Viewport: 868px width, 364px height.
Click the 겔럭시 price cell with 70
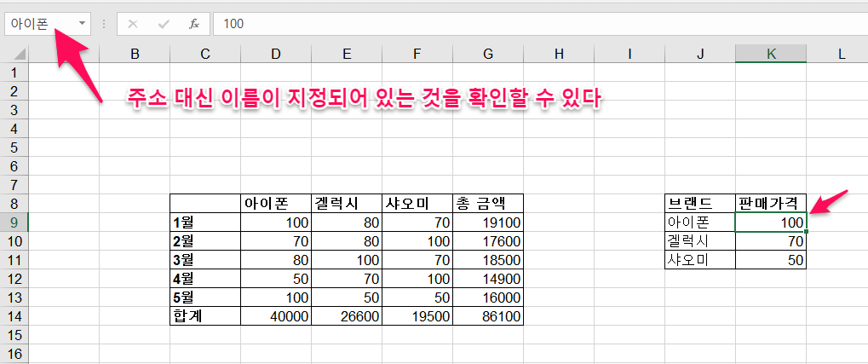tap(771, 241)
